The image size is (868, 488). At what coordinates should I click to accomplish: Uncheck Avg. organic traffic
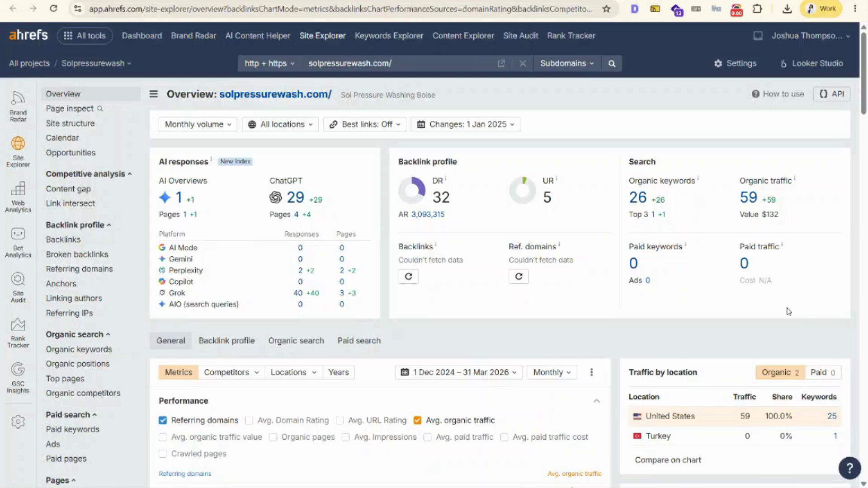[417, 420]
